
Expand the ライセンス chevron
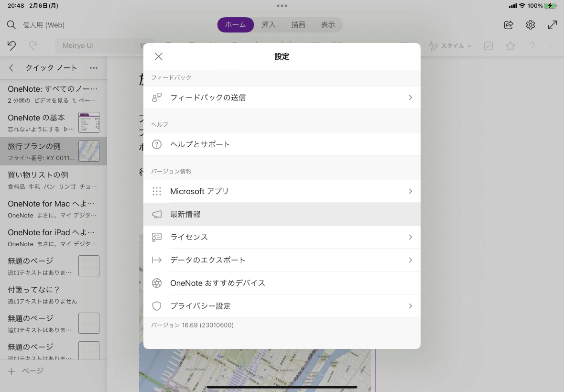click(410, 237)
